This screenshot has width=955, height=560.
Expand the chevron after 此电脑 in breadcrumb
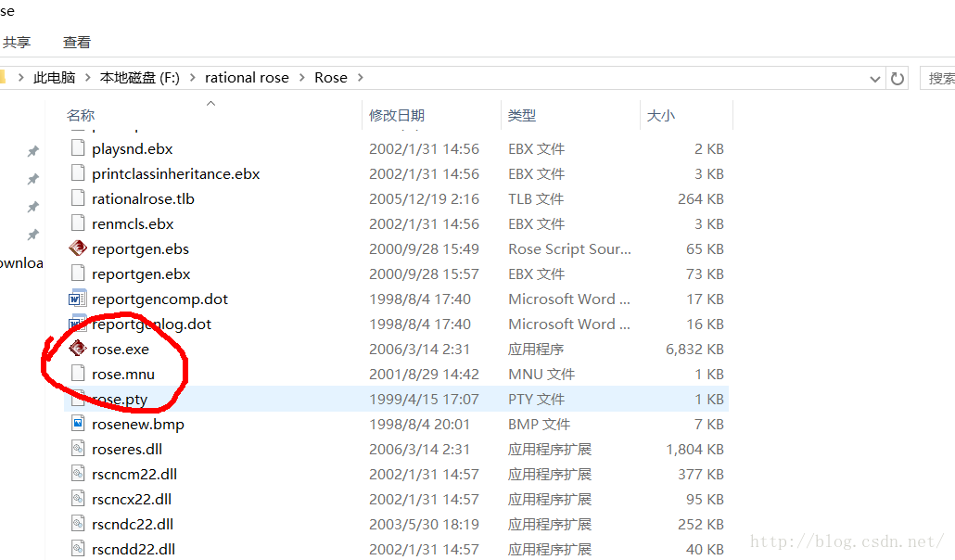(x=88, y=77)
